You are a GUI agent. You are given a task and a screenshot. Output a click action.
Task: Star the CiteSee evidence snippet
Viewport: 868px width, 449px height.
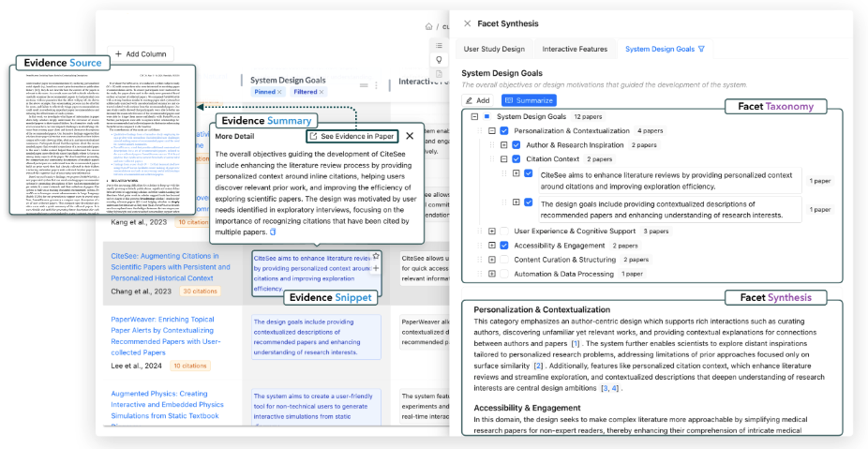tap(375, 256)
